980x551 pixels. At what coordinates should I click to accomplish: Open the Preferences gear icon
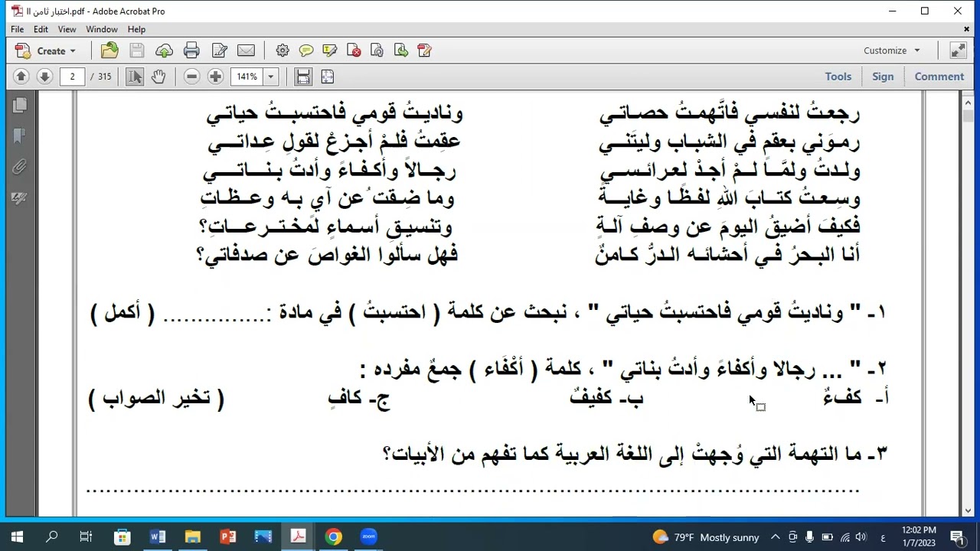pyautogui.click(x=283, y=51)
